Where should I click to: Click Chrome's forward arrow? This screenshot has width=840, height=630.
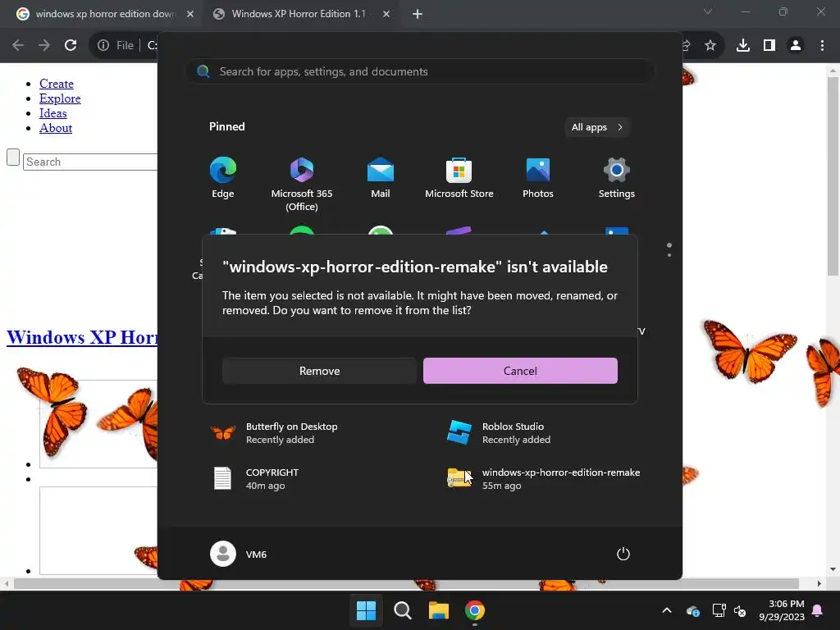click(44, 45)
